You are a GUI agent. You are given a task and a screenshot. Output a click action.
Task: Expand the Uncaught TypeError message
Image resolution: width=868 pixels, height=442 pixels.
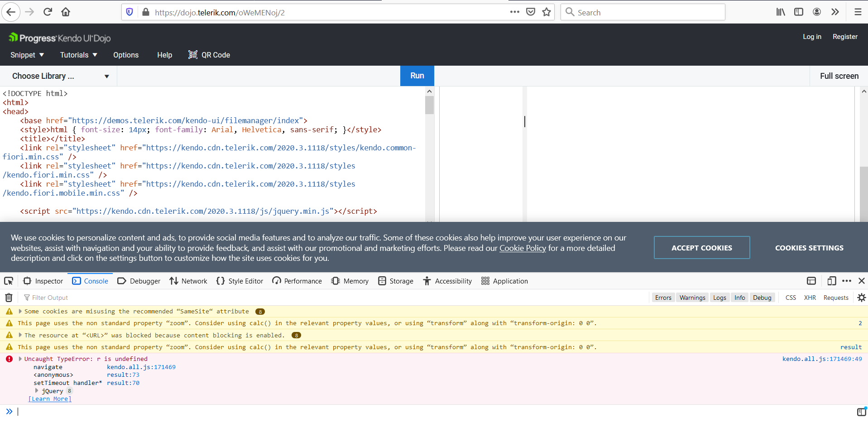(x=20, y=359)
